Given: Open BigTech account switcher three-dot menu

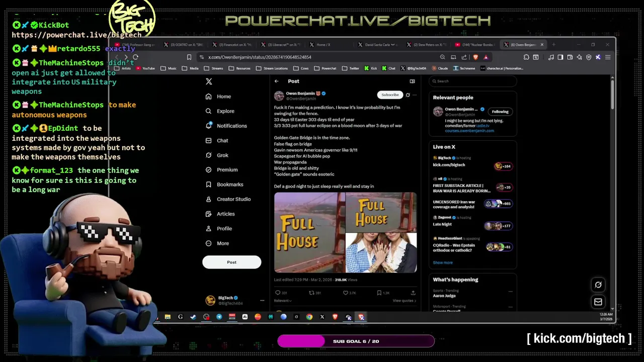Looking at the screenshot, I should tap(262, 301).
